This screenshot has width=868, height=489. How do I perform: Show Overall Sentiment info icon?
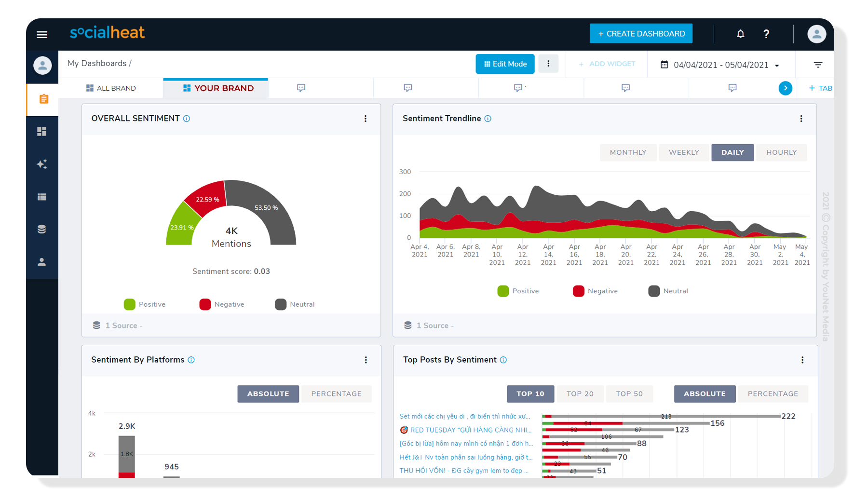click(x=187, y=119)
